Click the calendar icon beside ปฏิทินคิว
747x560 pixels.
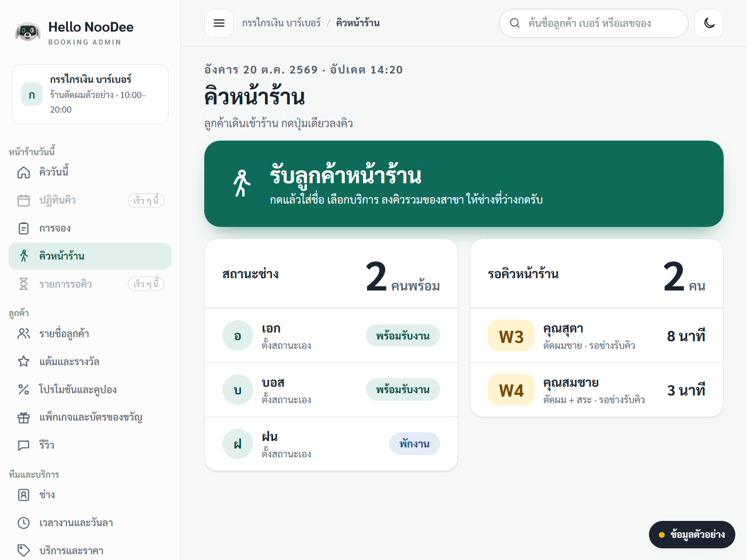pyautogui.click(x=23, y=200)
